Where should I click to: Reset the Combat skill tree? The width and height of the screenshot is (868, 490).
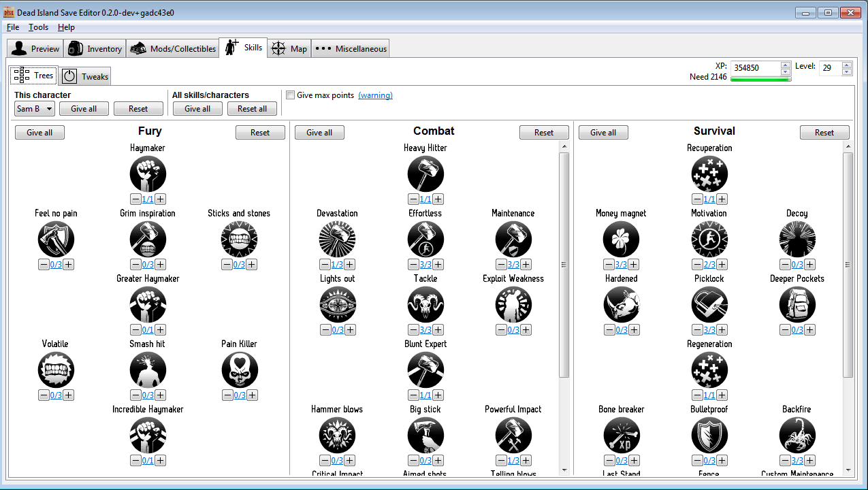pyautogui.click(x=544, y=133)
